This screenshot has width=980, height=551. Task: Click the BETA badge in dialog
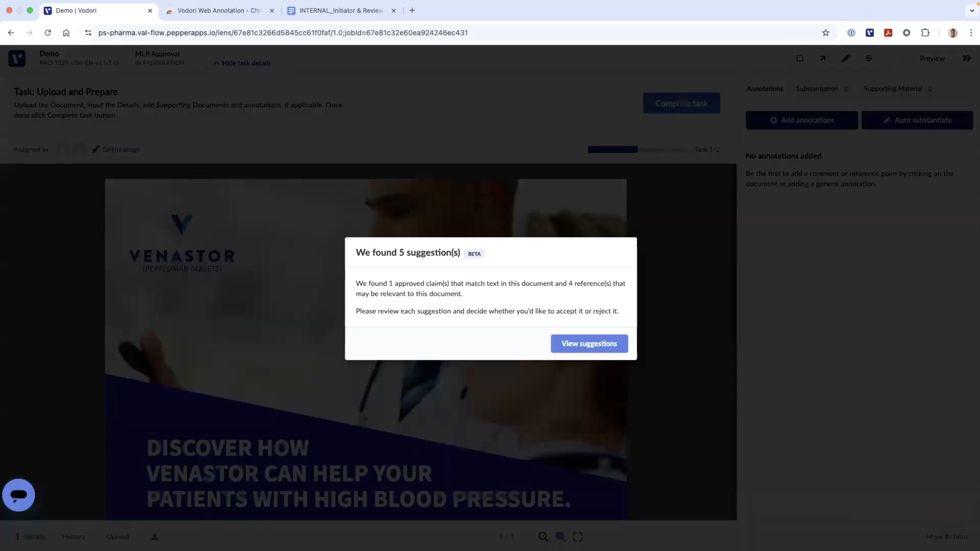click(x=474, y=254)
